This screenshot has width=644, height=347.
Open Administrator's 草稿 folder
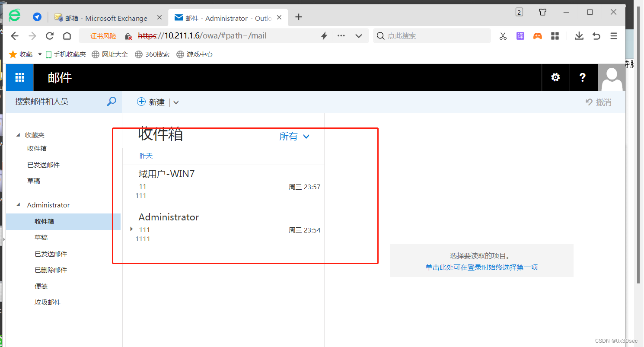tap(41, 237)
